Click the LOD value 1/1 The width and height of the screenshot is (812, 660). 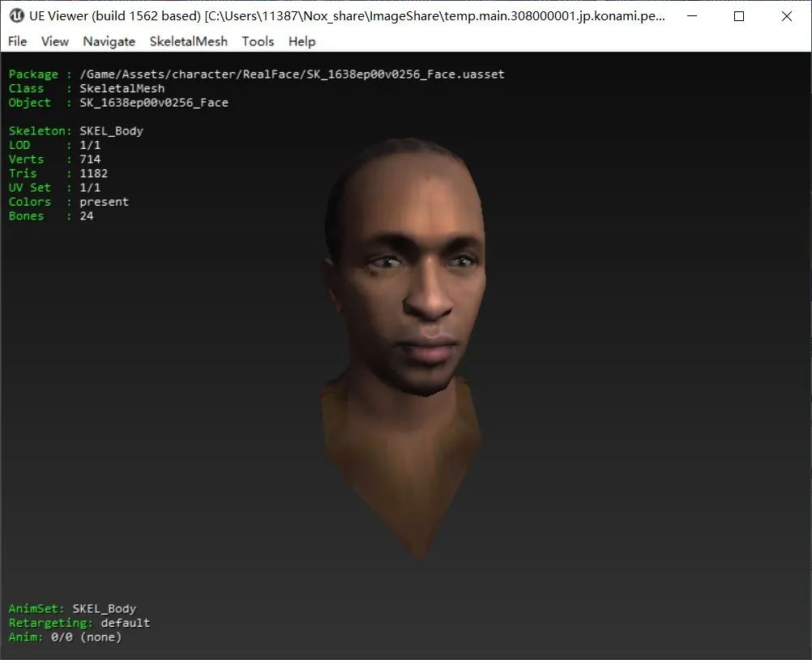(90, 145)
